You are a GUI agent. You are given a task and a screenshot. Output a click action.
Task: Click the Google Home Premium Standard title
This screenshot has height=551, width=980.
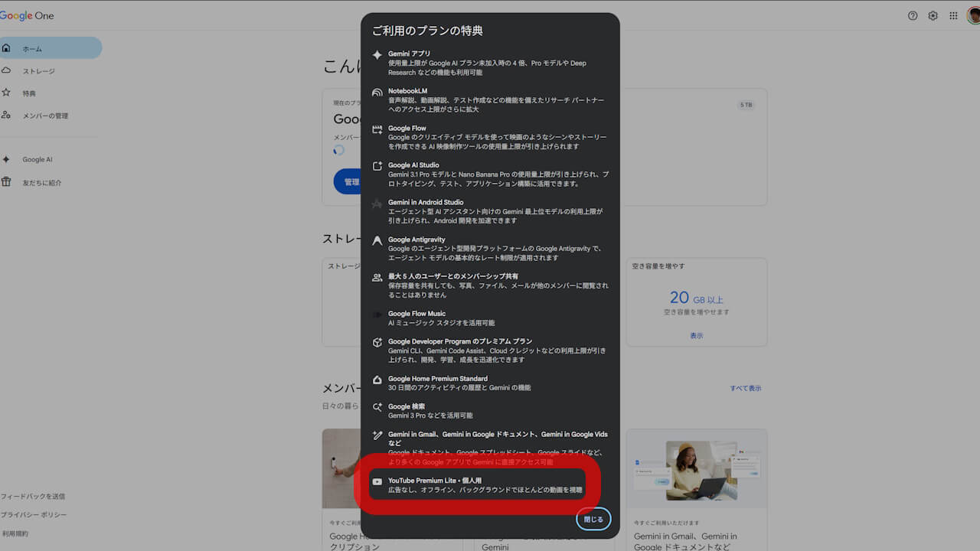click(x=438, y=379)
